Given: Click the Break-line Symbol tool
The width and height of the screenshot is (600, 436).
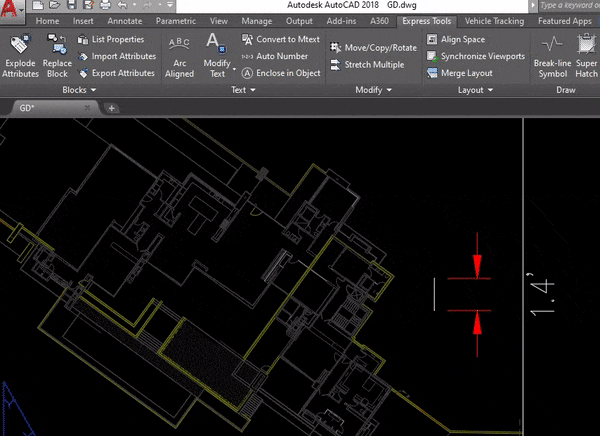Looking at the screenshot, I should [x=553, y=56].
